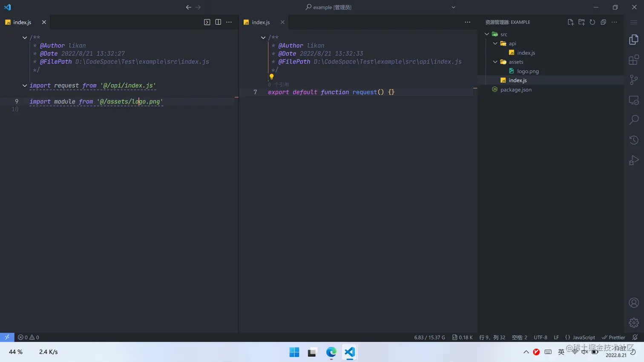This screenshot has width=644, height=362.
Task: Click the 0.18 K file size indicator
Action: click(462, 337)
